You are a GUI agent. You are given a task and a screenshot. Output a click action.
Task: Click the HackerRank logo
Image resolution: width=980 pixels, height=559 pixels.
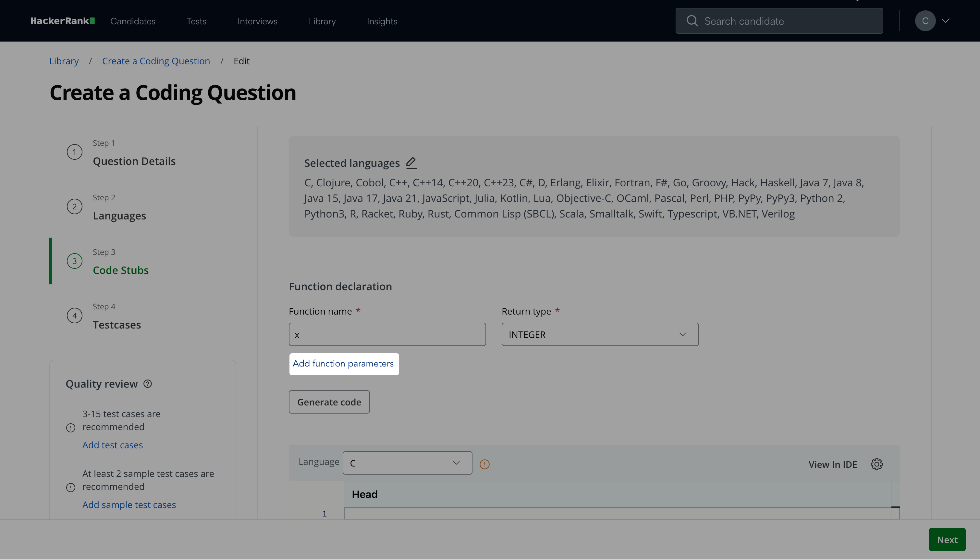click(63, 21)
